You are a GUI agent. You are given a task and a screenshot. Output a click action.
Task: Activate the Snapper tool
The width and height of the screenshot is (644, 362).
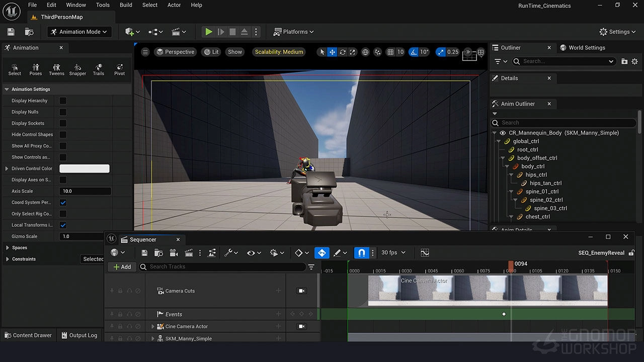tap(77, 69)
